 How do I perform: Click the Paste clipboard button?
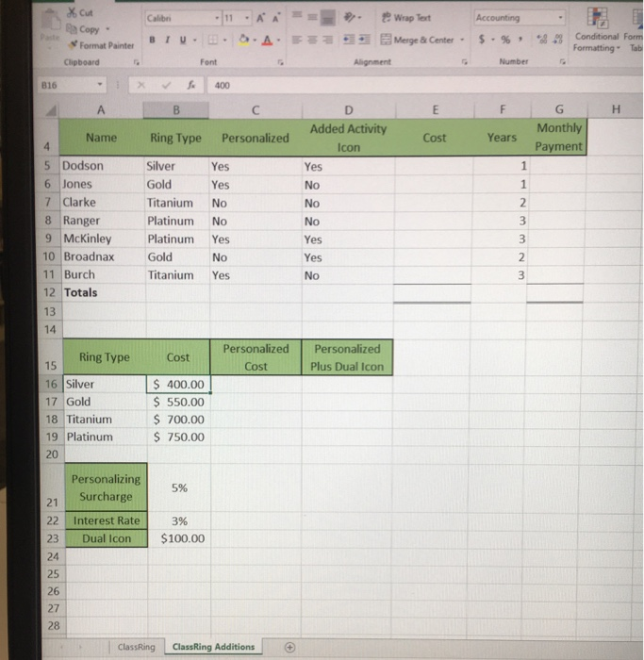coord(50,26)
